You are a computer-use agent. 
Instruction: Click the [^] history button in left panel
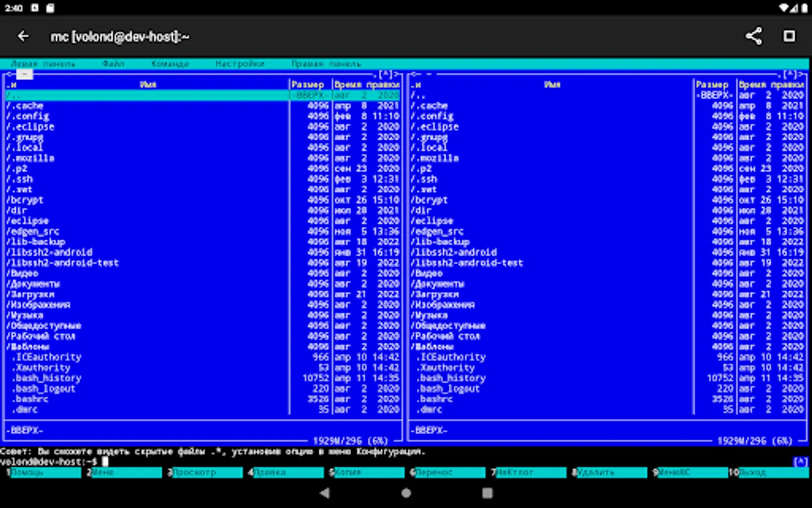coord(386,74)
